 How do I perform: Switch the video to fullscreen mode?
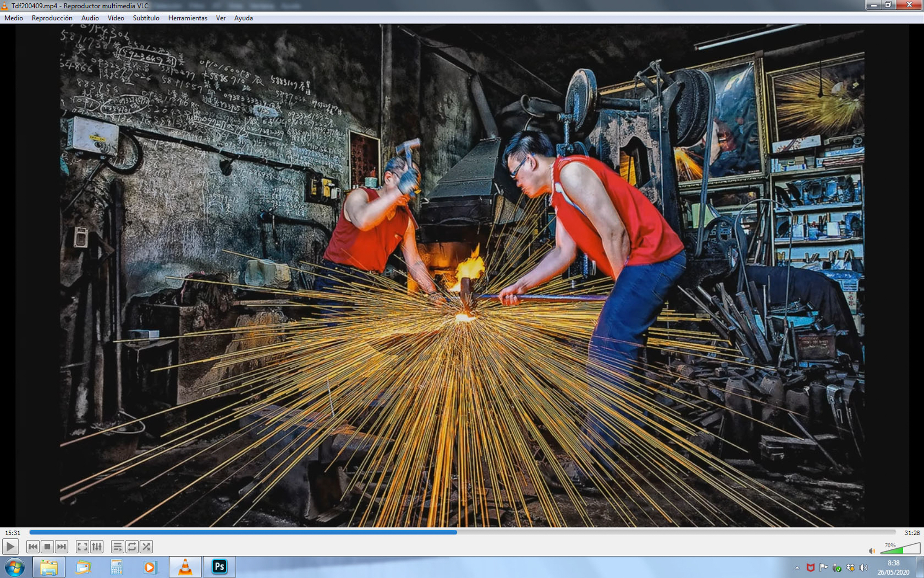pyautogui.click(x=82, y=547)
